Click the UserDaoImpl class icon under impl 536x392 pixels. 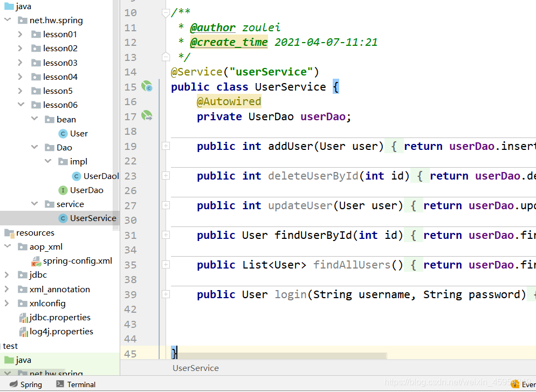(77, 176)
